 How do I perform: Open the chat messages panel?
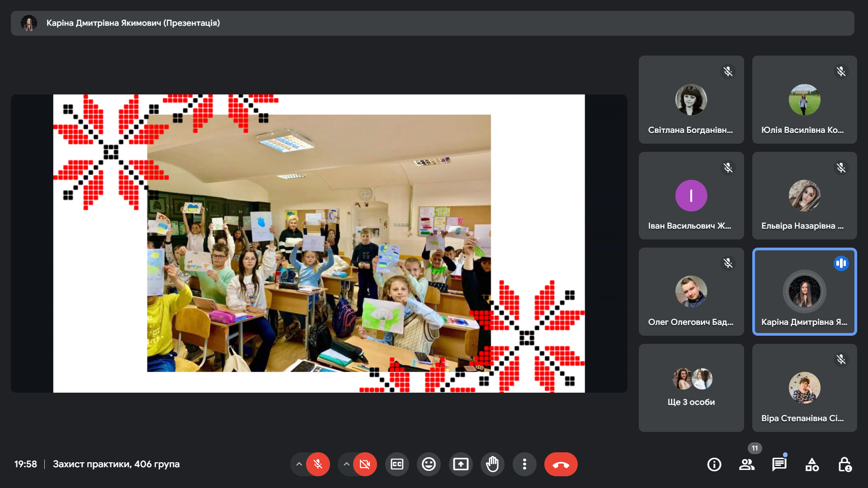pyautogui.click(x=779, y=464)
